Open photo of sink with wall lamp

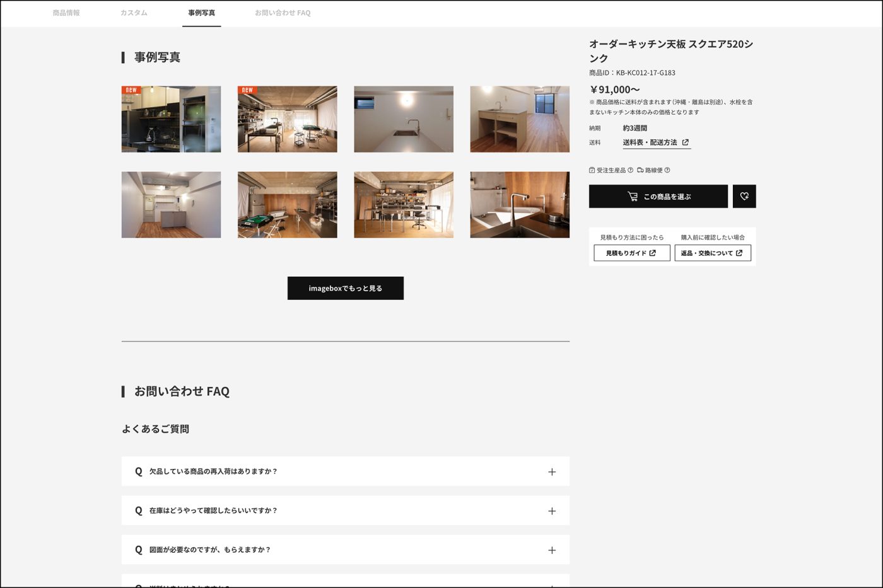pyautogui.click(x=404, y=119)
